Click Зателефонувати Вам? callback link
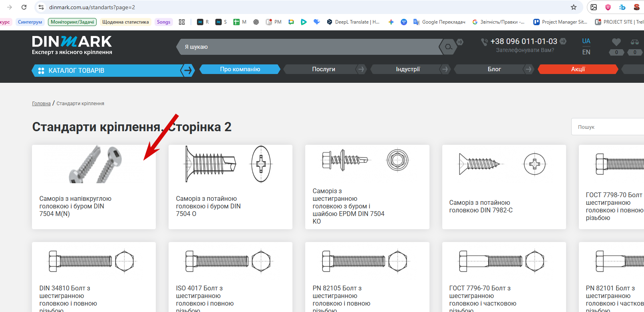 [525, 50]
